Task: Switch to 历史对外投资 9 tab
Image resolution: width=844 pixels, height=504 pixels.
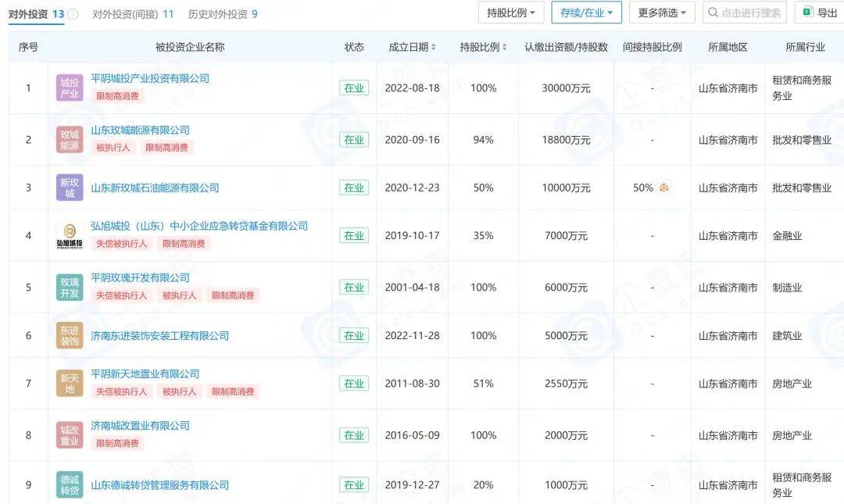Action: click(222, 14)
